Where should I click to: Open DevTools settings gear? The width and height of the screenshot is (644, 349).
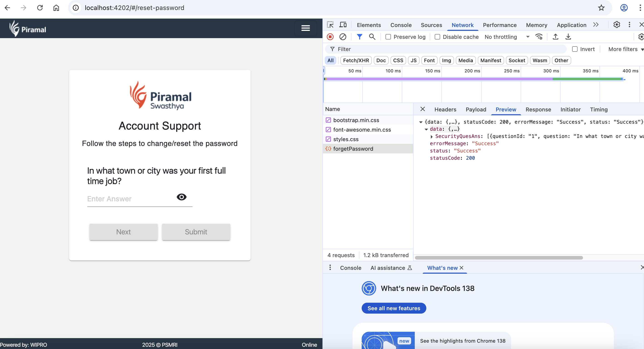[x=617, y=25]
